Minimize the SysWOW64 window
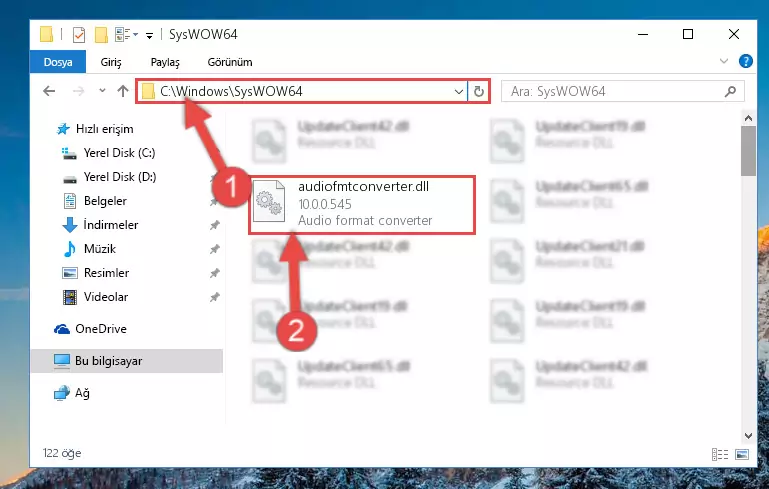 [x=643, y=34]
